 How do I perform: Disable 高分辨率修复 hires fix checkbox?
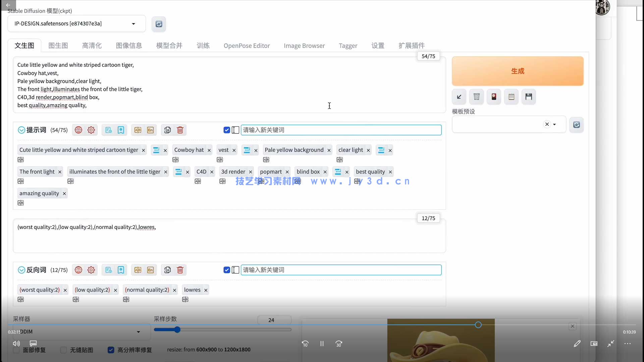[111, 350]
